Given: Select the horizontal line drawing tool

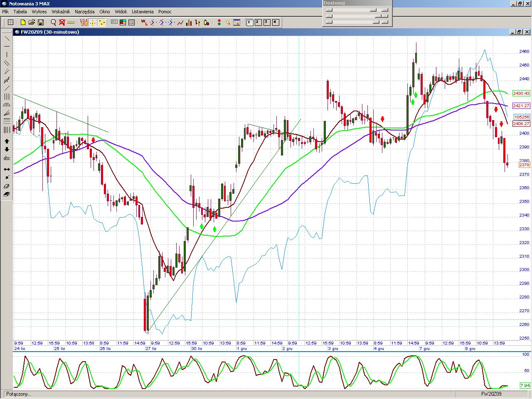Looking at the screenshot, I should click(7, 46).
